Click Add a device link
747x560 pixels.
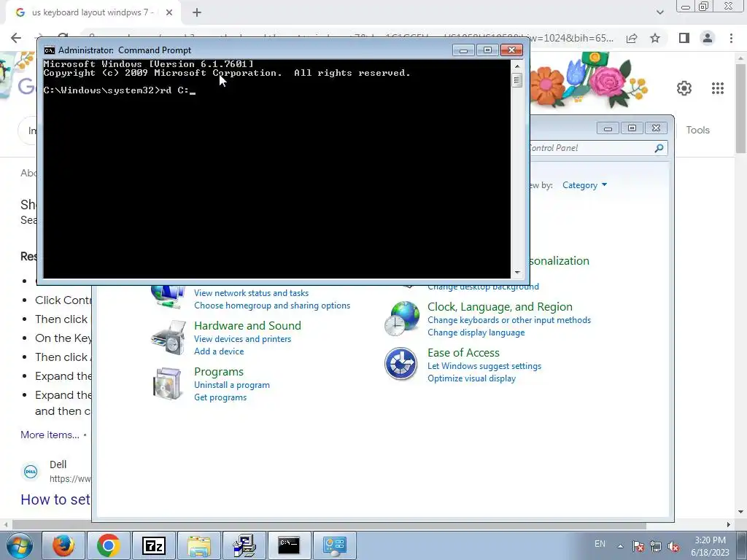click(219, 351)
